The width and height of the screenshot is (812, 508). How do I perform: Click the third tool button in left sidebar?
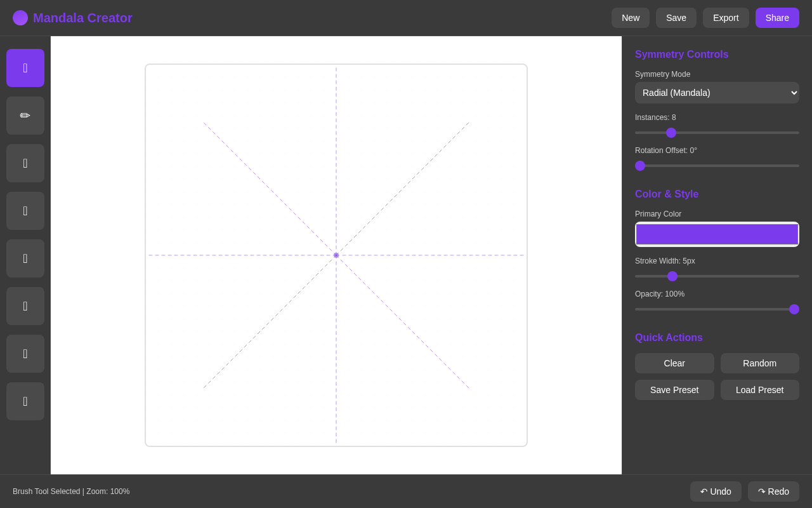[25, 163]
